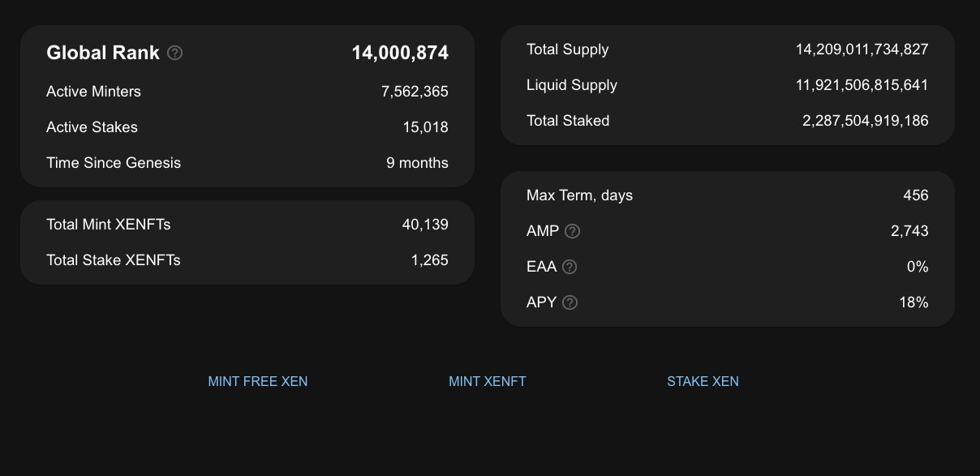
Task: Select the Max Term value 456
Action: (x=916, y=195)
